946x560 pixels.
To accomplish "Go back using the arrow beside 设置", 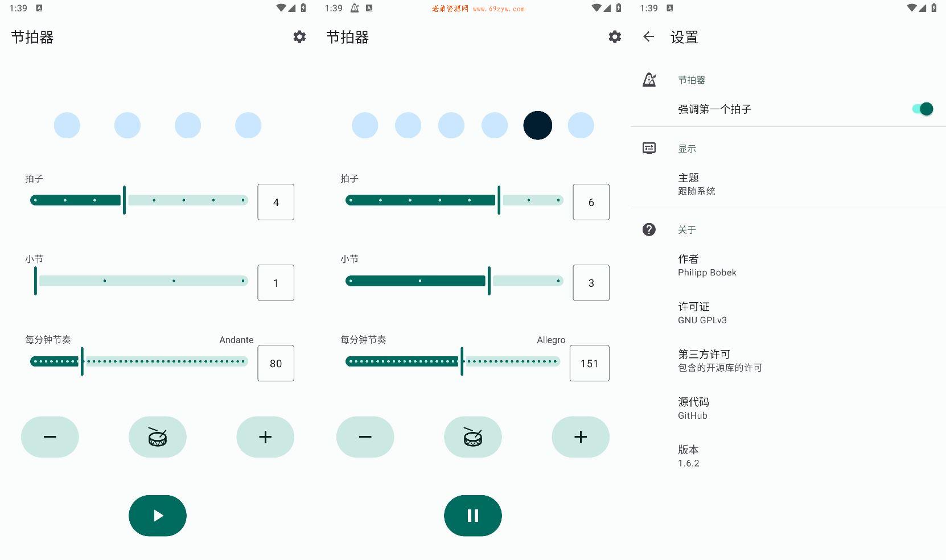I will coord(648,37).
